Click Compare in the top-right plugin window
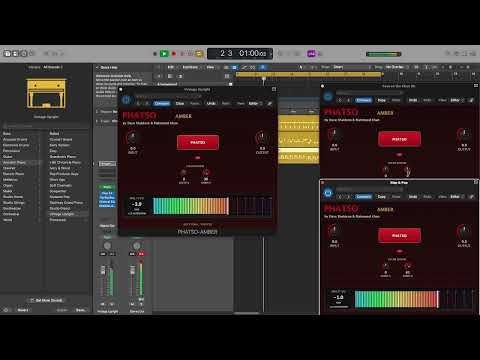Viewport: 480px width, 360px height. [364, 100]
